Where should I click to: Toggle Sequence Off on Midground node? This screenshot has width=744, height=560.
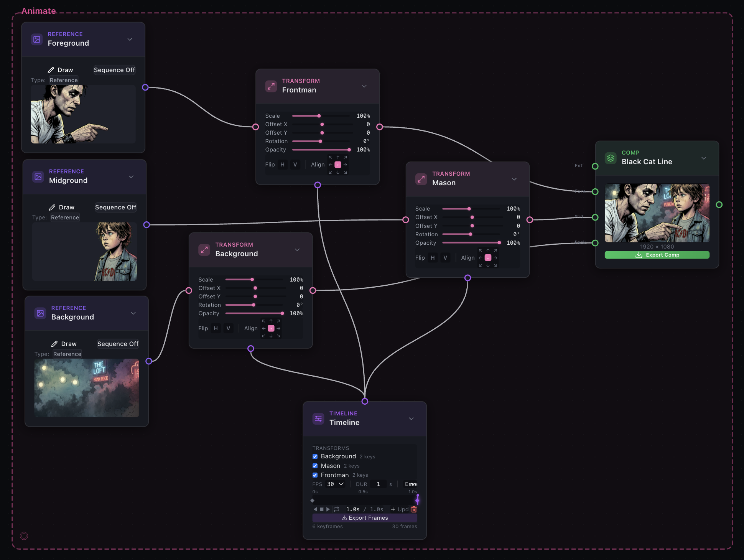coord(115,207)
